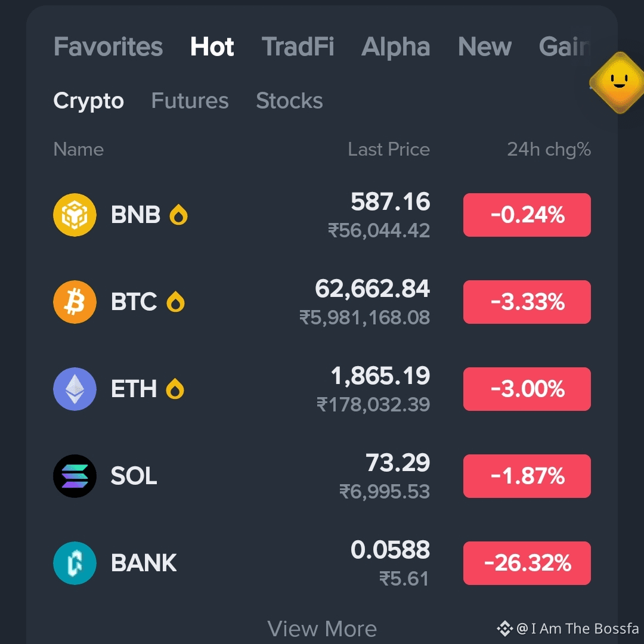644x644 pixels.
Task: Select the Futures sub-tab
Action: tap(190, 101)
